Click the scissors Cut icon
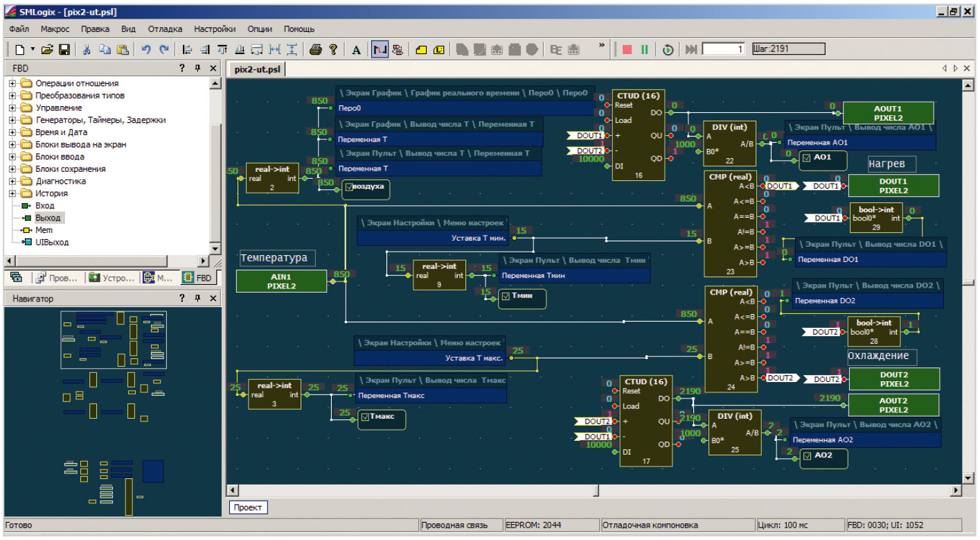 click(x=87, y=49)
